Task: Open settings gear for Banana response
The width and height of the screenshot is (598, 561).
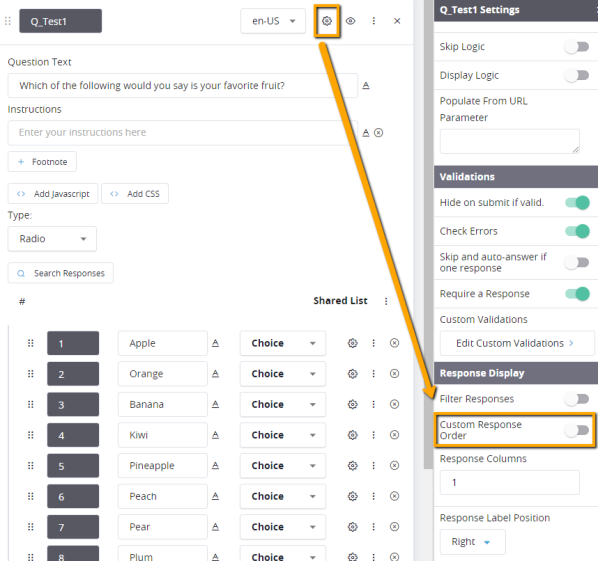Action: pyautogui.click(x=353, y=404)
